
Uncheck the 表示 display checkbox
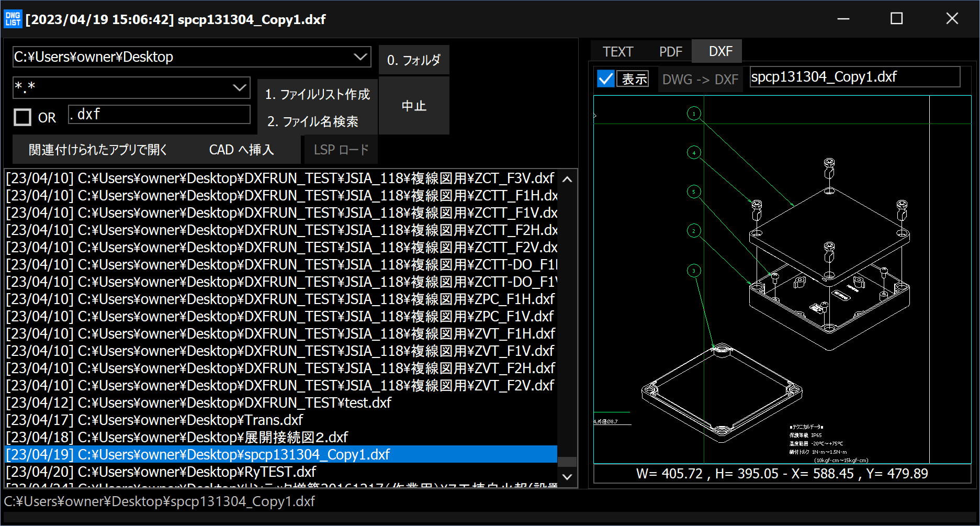(x=606, y=79)
